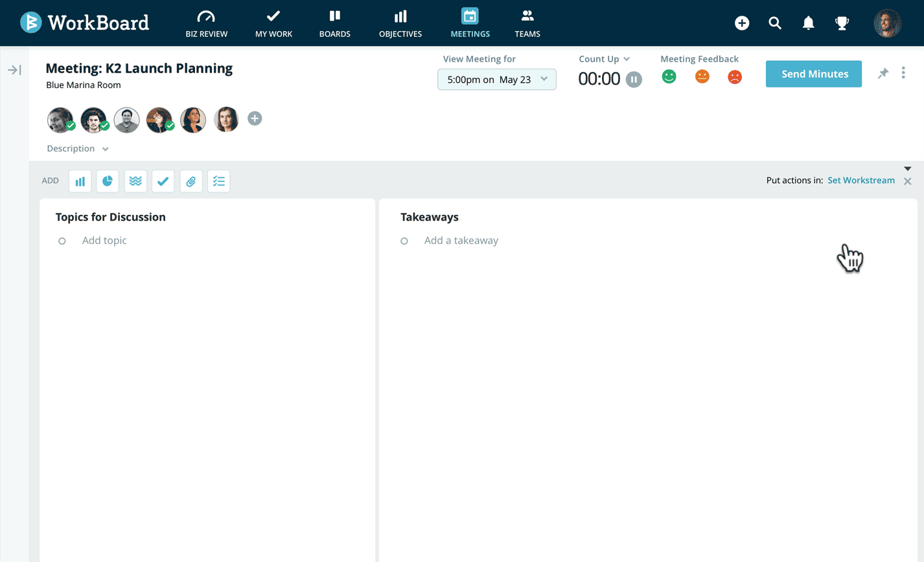Add an action item checkmark
Image resolution: width=924 pixels, height=562 pixels.
click(x=163, y=181)
